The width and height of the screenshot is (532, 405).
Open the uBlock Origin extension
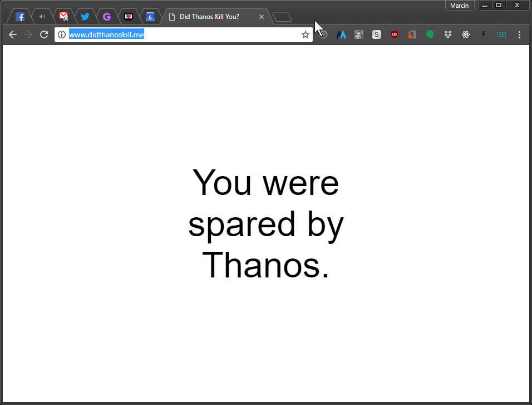click(394, 35)
